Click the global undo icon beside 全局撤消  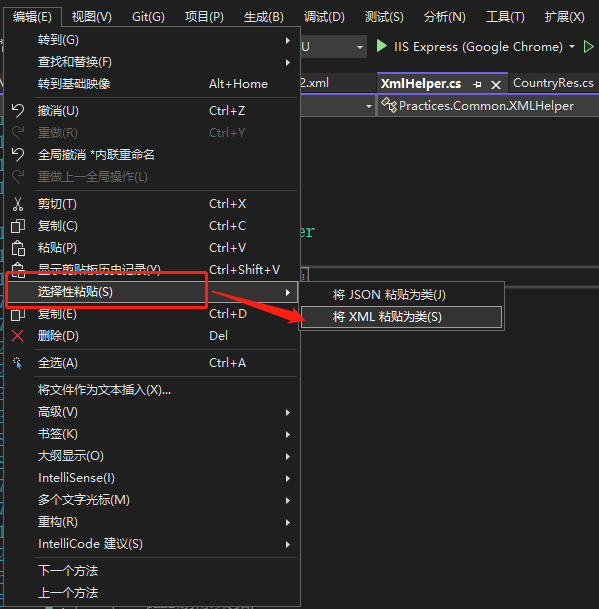tap(18, 155)
